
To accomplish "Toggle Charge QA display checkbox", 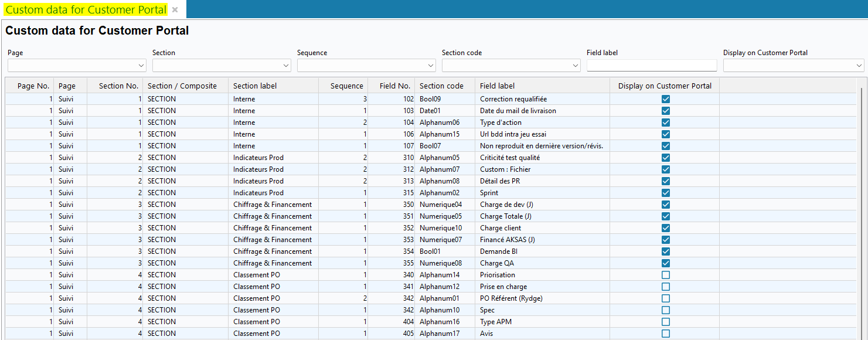I will pos(665,263).
